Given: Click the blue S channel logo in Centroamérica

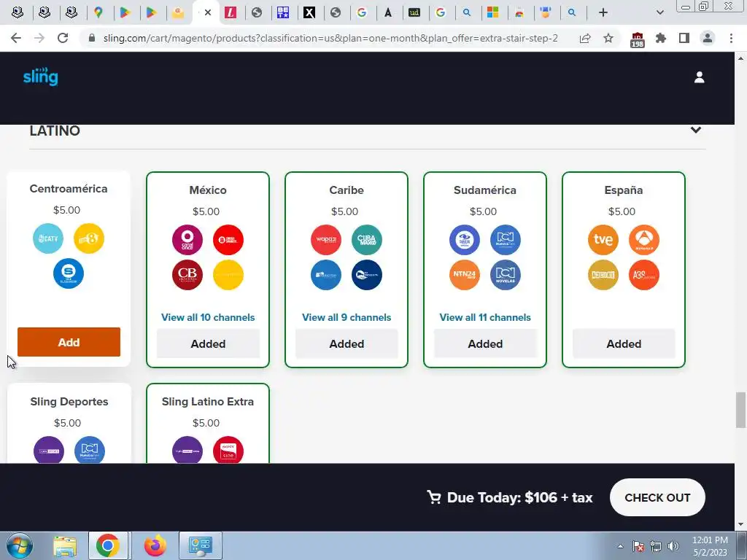Looking at the screenshot, I should 69,273.
